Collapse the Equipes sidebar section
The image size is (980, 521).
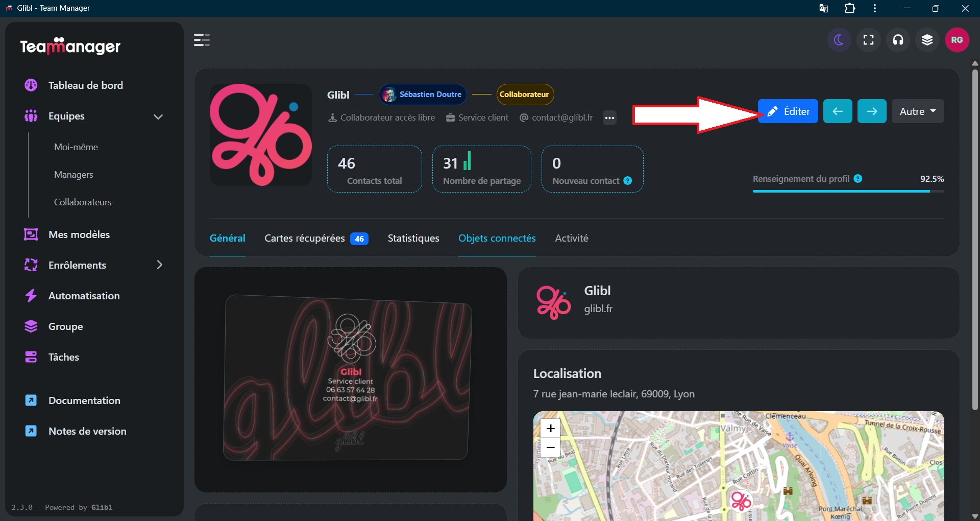(x=158, y=116)
